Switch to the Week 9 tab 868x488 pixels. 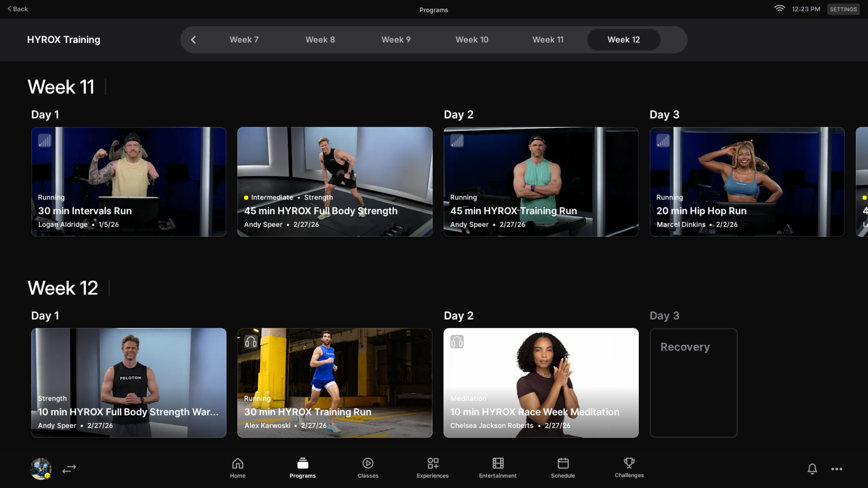point(396,40)
